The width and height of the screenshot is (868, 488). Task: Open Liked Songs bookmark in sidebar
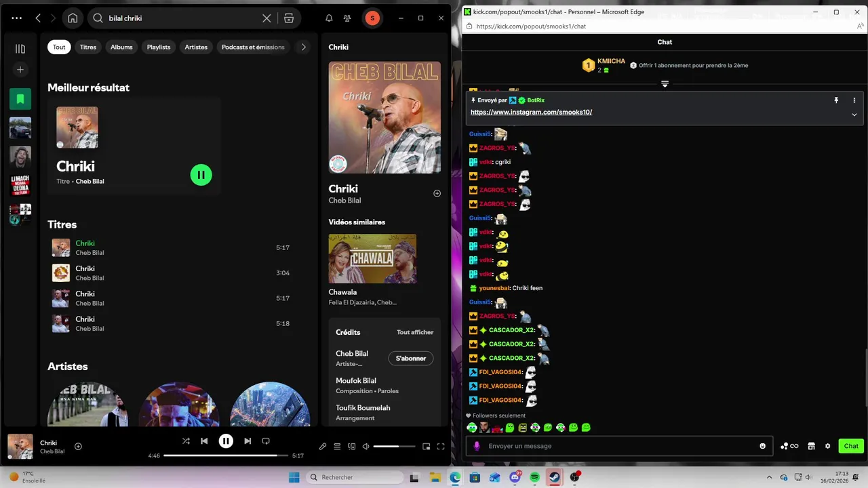coord(20,99)
